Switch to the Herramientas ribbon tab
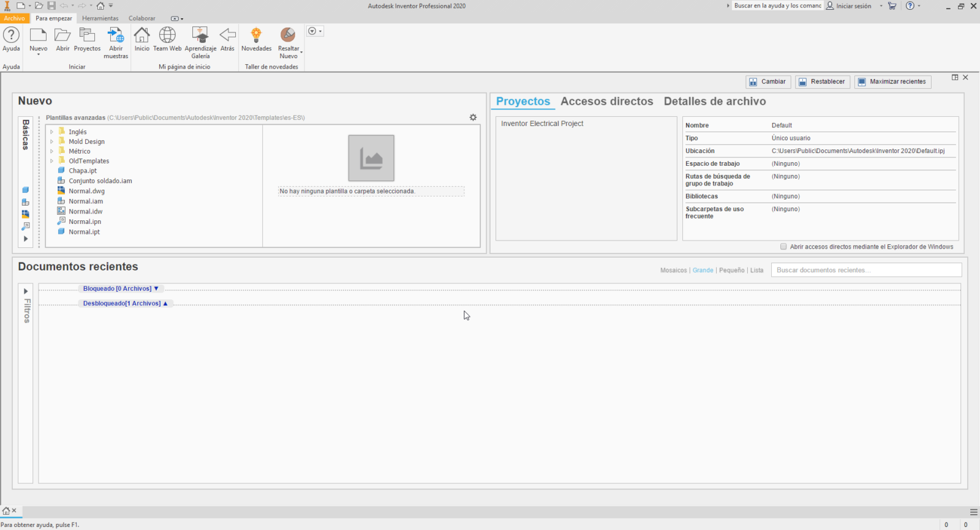 [100, 18]
